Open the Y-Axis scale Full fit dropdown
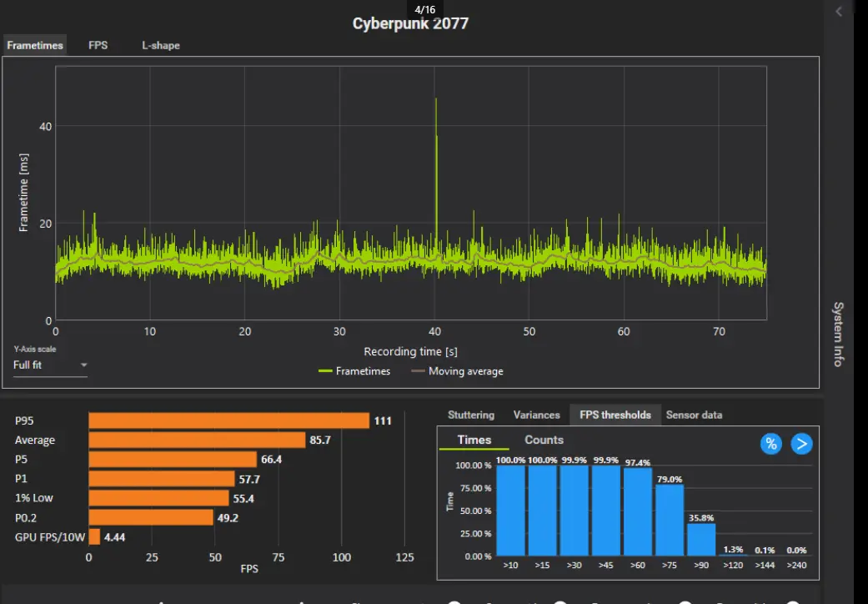868x604 pixels. coord(50,365)
